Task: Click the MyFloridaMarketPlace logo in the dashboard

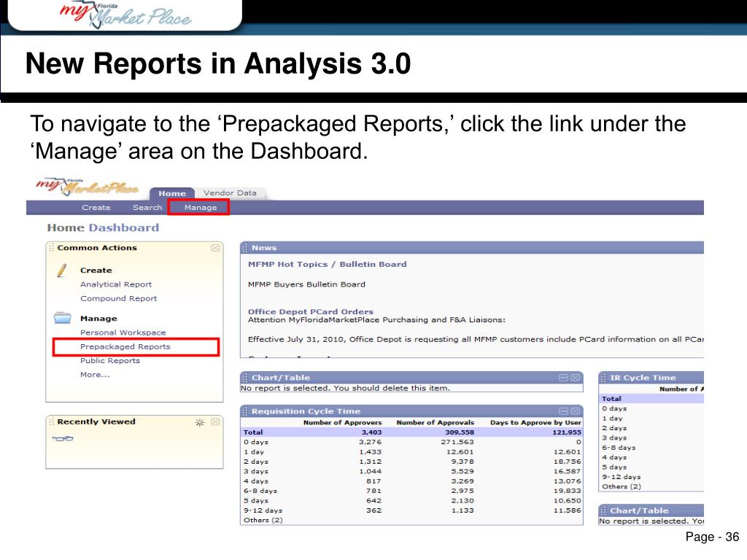Action: [88, 187]
